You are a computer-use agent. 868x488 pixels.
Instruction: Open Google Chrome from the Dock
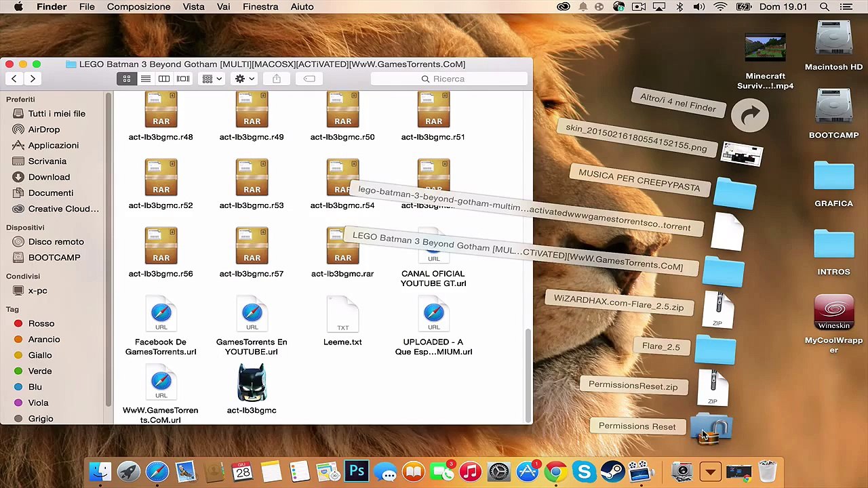point(555,471)
